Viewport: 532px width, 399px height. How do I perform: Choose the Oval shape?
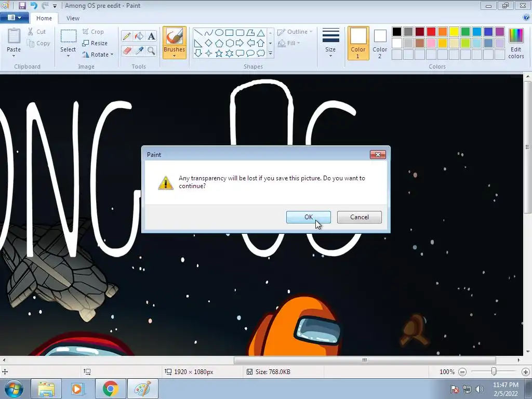point(219,33)
